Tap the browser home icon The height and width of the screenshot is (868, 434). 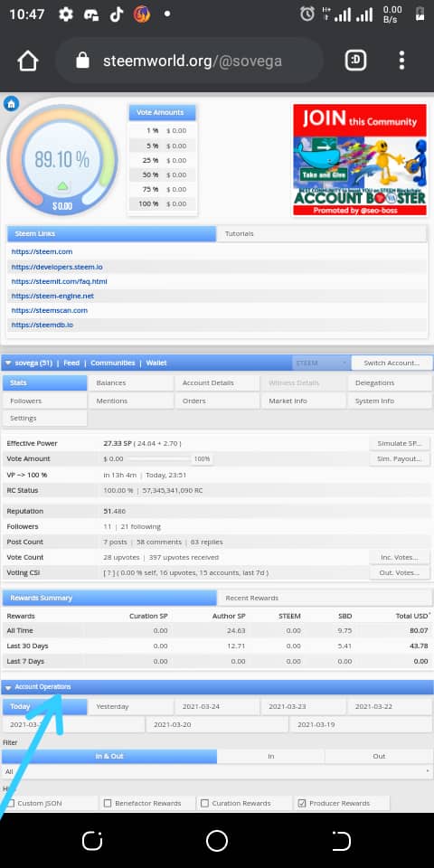28,61
